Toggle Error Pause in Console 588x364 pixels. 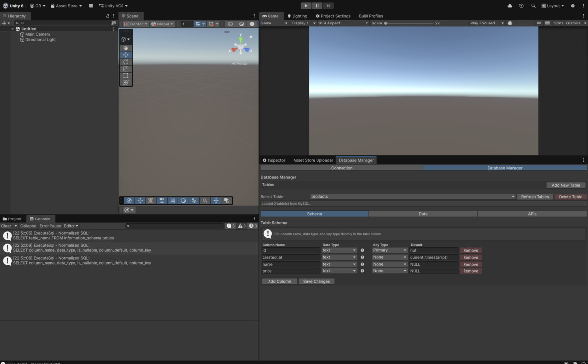(x=50, y=226)
